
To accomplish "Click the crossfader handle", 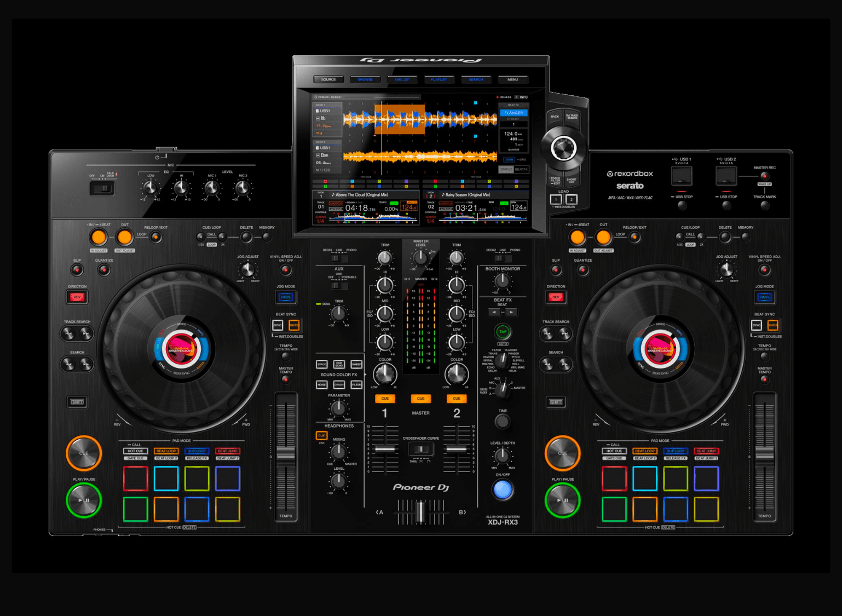I will 420,512.
